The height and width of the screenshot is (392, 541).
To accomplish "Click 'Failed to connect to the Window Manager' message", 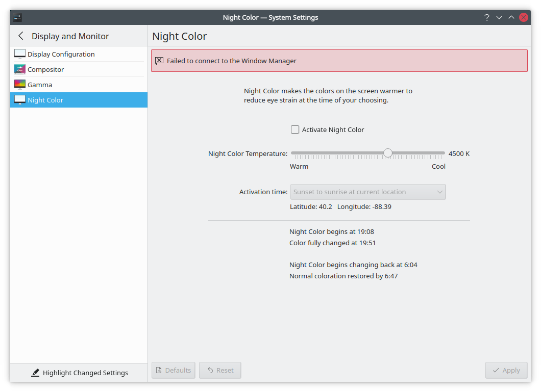I will click(232, 61).
